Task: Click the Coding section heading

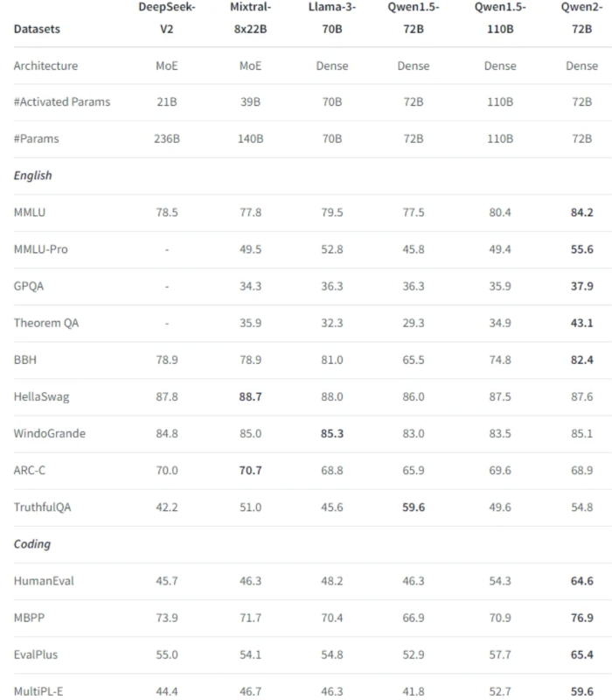Action: point(32,544)
